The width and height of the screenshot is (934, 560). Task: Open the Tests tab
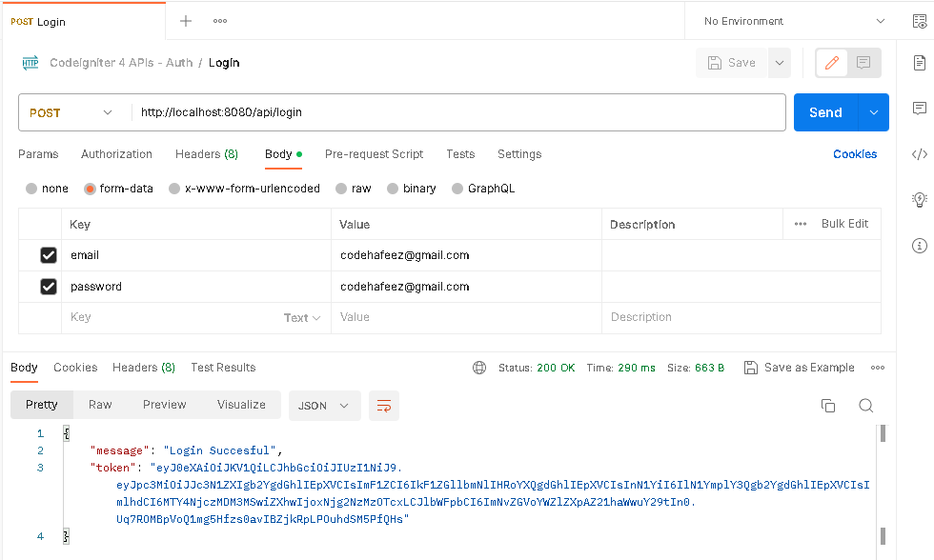460,154
